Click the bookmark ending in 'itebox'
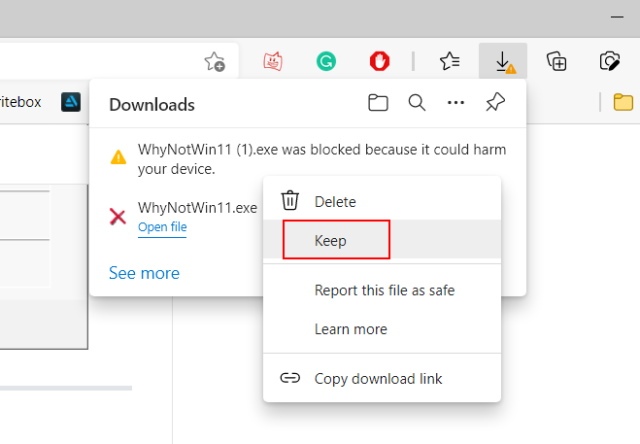The width and height of the screenshot is (640, 444). pyautogui.click(x=20, y=102)
